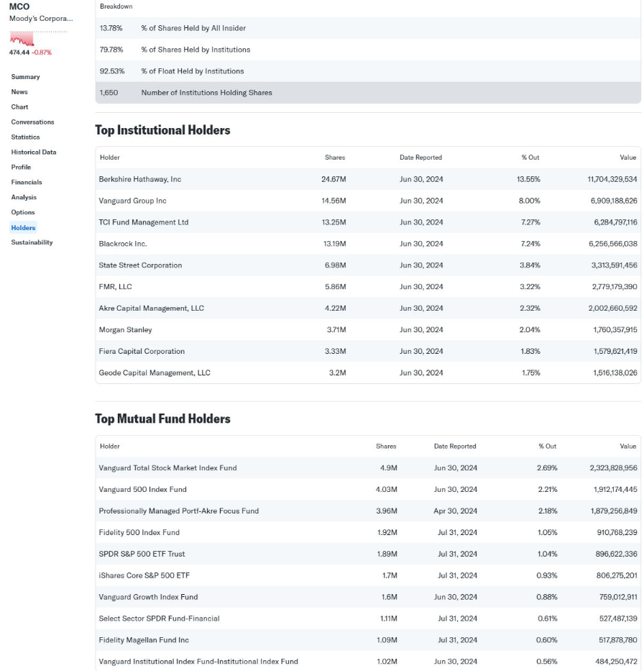The width and height of the screenshot is (644, 671).
Task: Open the Summary section in sidebar
Action: [x=25, y=77]
